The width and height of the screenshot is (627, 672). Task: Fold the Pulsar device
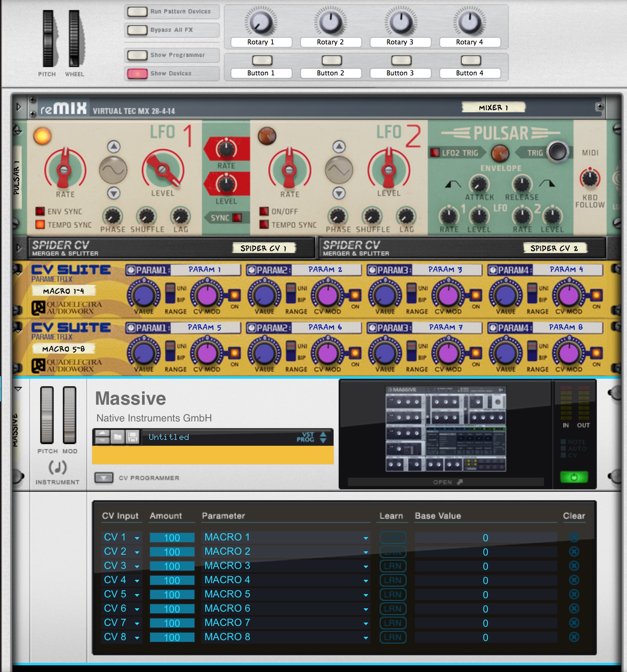[18, 131]
